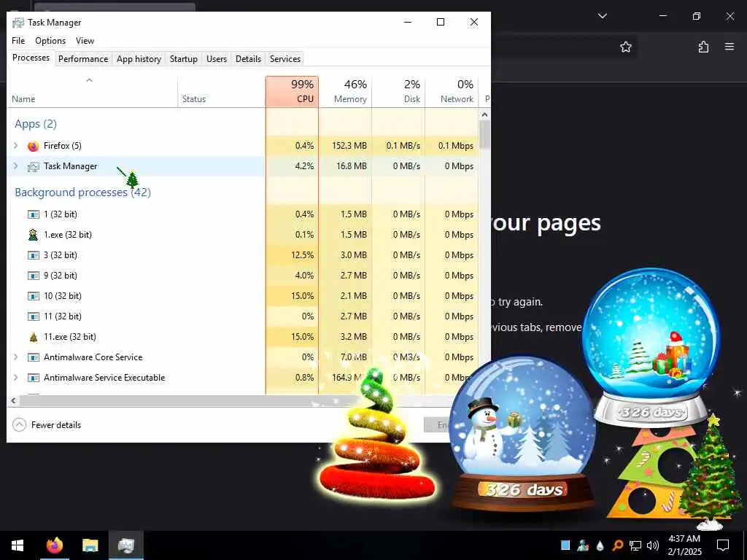Select the 11 (32 bit) process row
Screen dimensions: 747x560
243,316
